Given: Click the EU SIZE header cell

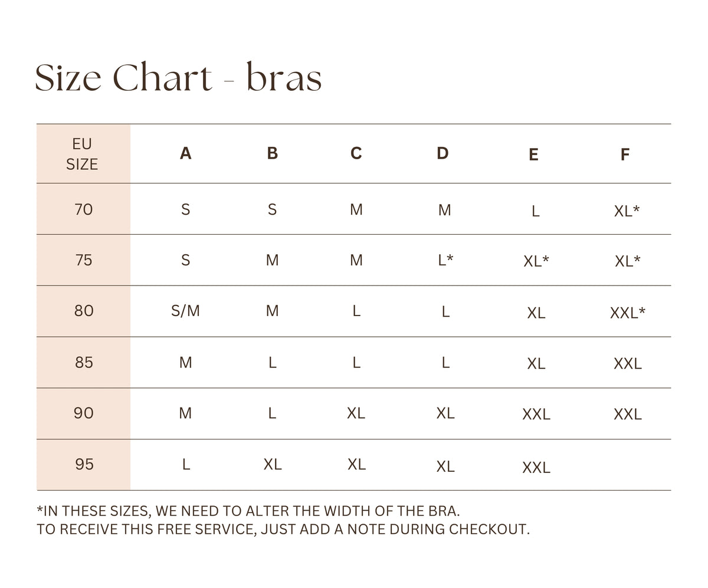Looking at the screenshot, I should (x=83, y=154).
